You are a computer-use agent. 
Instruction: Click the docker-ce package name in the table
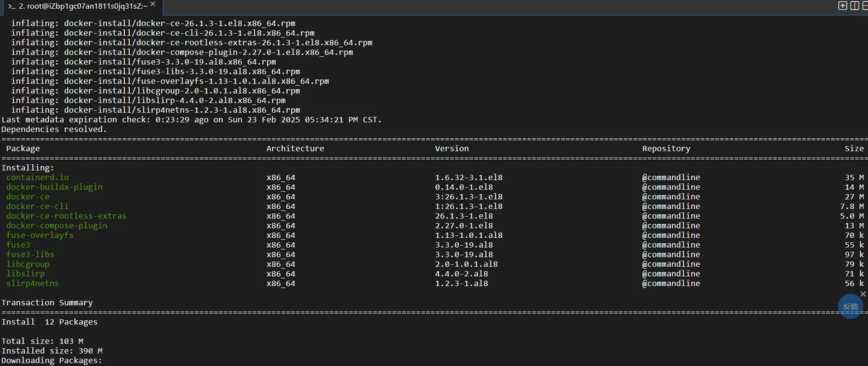click(x=28, y=196)
